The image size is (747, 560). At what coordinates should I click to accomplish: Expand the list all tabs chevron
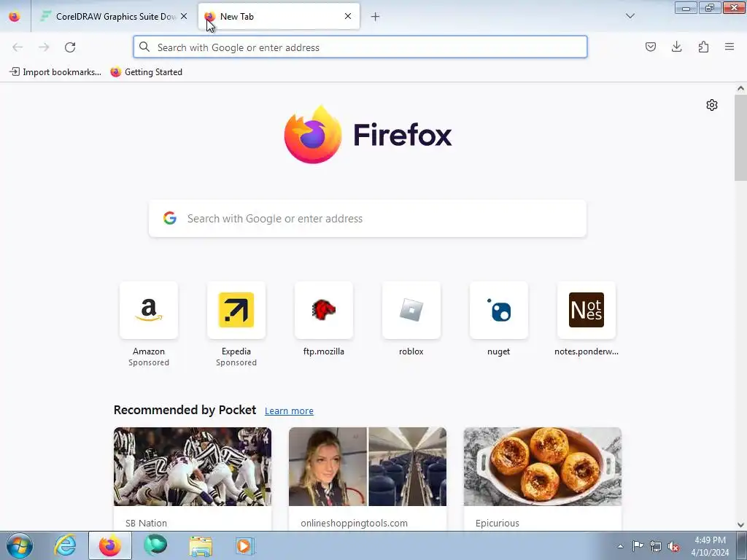click(630, 16)
